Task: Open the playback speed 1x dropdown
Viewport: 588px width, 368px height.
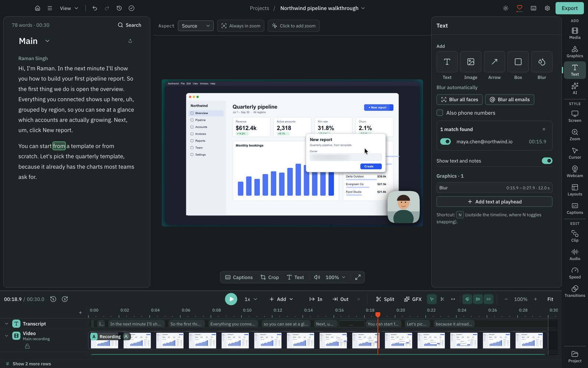Action: click(251, 299)
